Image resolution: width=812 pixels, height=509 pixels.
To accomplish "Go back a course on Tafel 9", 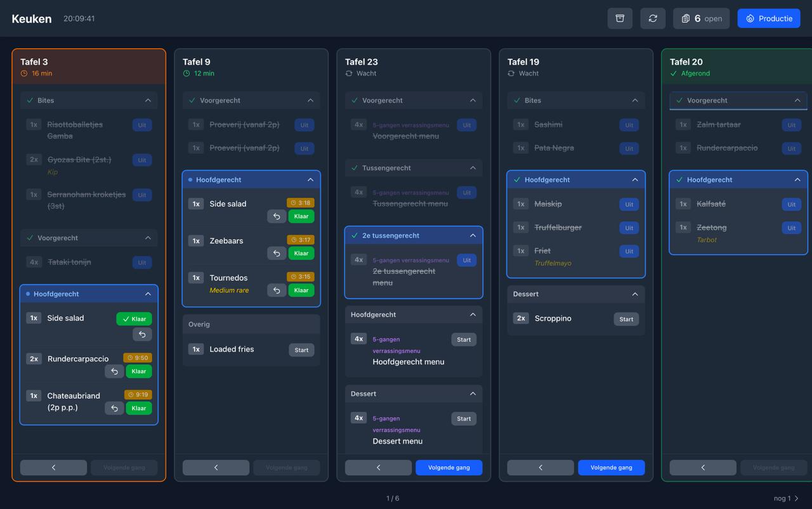I will coord(216,467).
